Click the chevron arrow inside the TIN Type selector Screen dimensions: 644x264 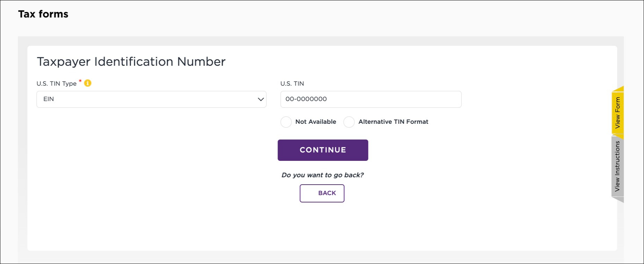coord(260,99)
